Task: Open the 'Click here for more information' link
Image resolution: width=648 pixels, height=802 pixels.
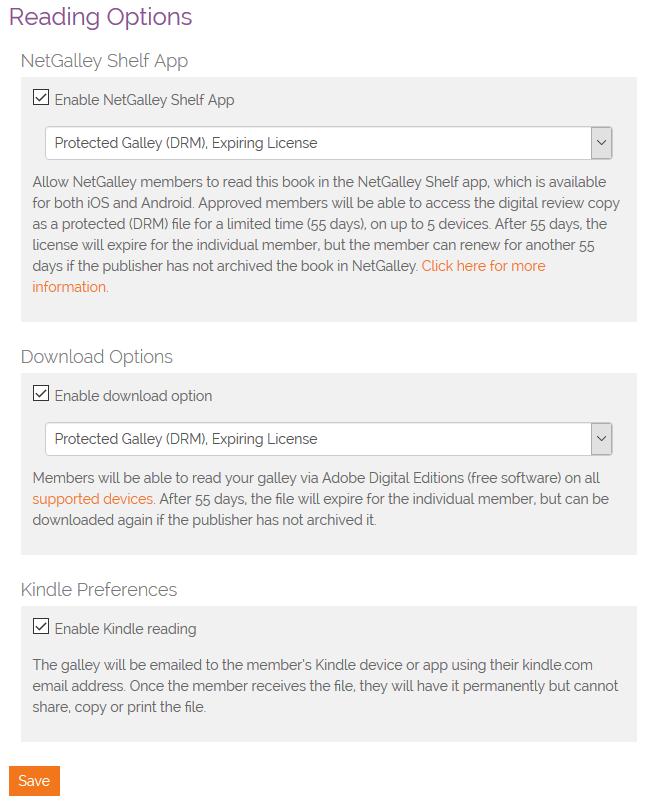Action: tap(483, 266)
